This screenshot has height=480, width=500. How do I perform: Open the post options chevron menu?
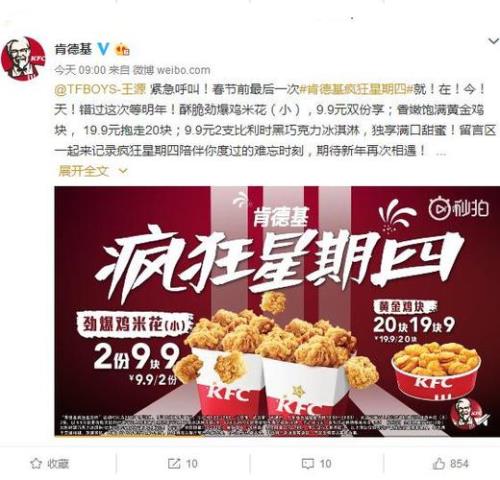[493, 41]
